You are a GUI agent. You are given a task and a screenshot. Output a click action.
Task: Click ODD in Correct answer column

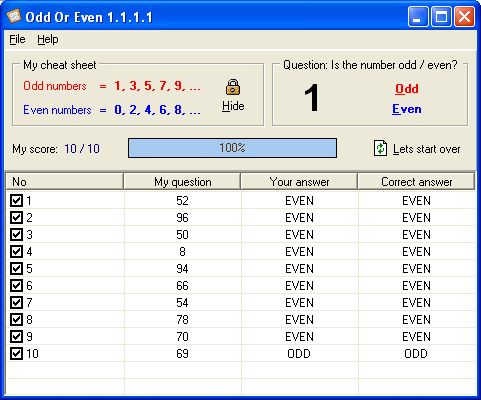click(x=416, y=354)
